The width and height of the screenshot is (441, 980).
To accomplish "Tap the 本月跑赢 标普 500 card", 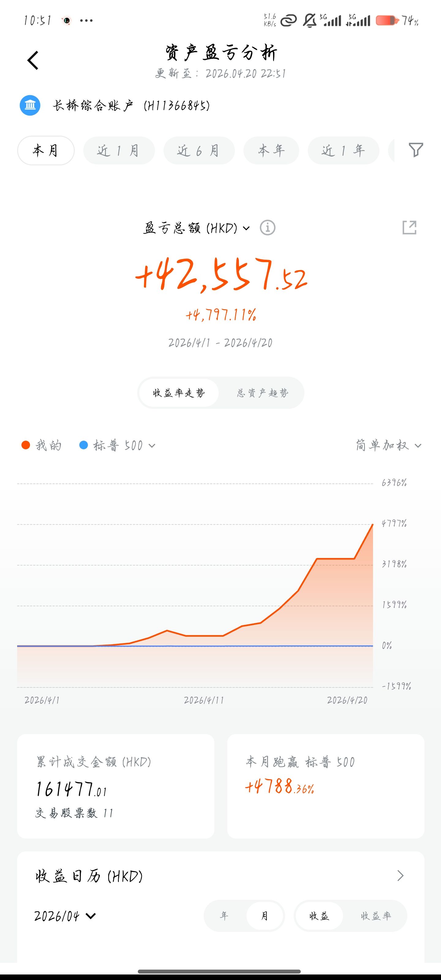I will (x=325, y=786).
